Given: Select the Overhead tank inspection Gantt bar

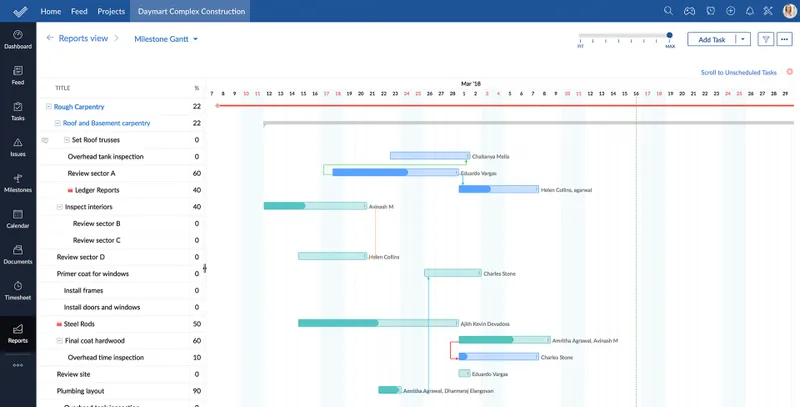Looking at the screenshot, I should (430, 156).
